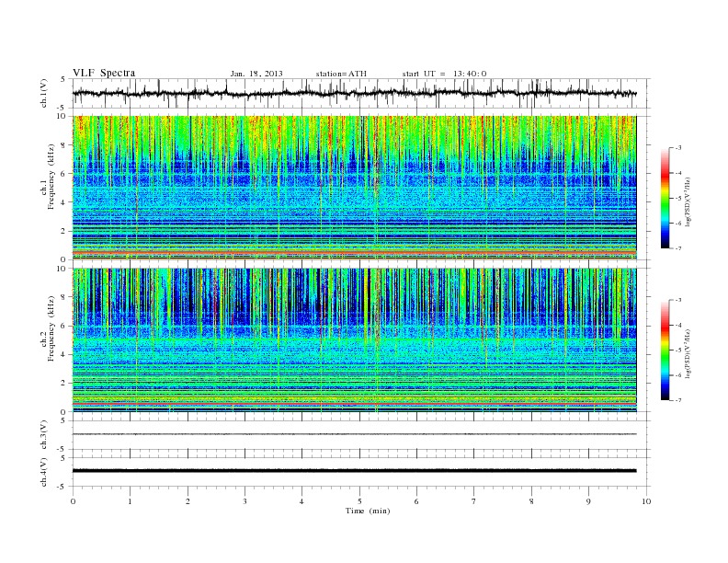Click the "0" tick on the time axis
Image resolution: width=728 pixels, height=563 pixels.
click(73, 501)
